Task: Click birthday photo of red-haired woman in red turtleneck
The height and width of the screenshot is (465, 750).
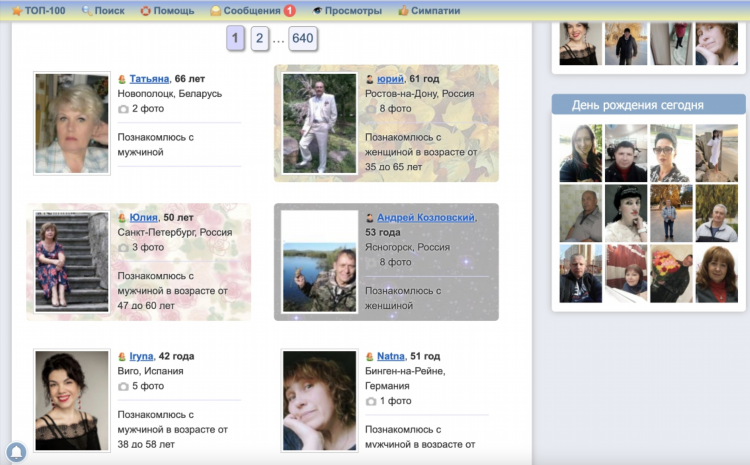Action: (716, 274)
